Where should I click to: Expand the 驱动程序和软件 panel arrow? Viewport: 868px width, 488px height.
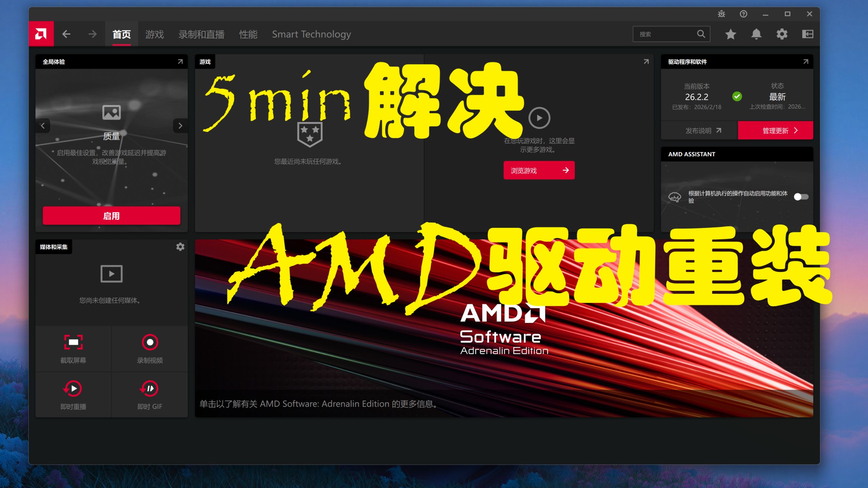[x=806, y=62]
